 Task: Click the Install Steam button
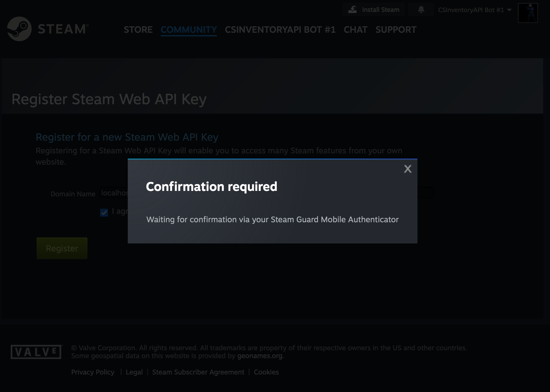374,10
